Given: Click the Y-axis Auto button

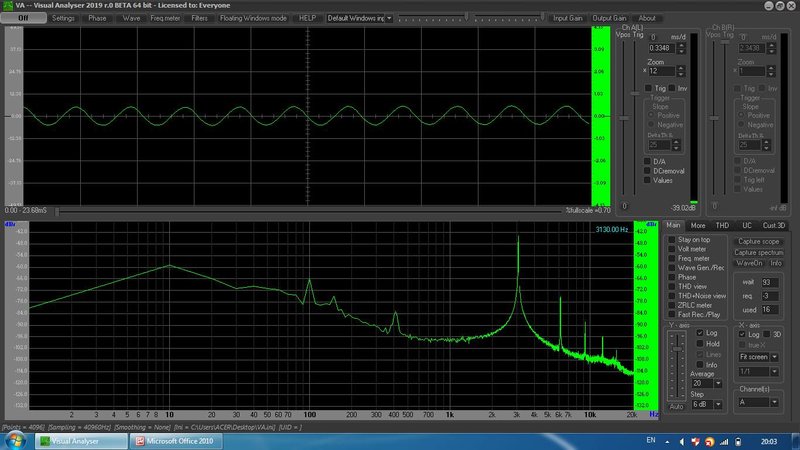Looking at the screenshot, I should [x=677, y=407].
